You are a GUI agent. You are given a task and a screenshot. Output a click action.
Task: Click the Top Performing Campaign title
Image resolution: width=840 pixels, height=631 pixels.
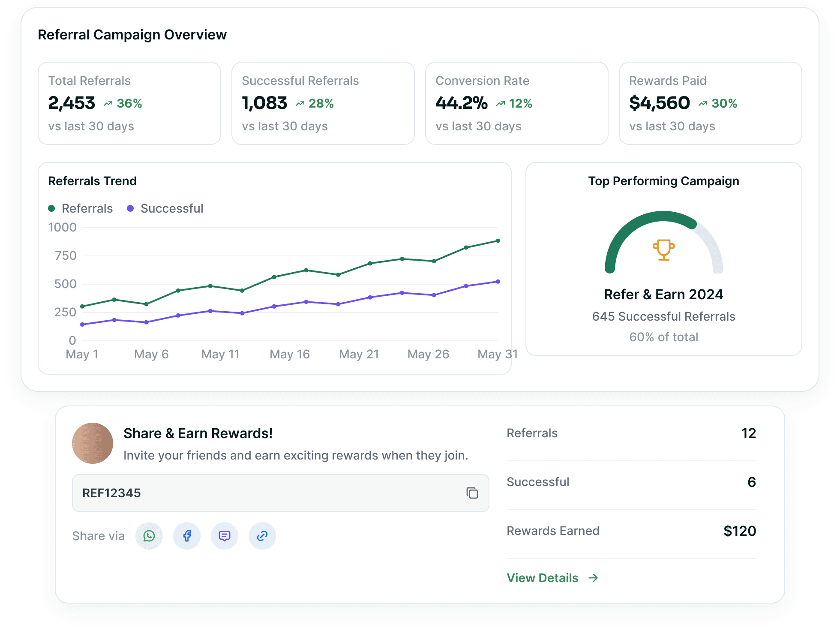[663, 181]
